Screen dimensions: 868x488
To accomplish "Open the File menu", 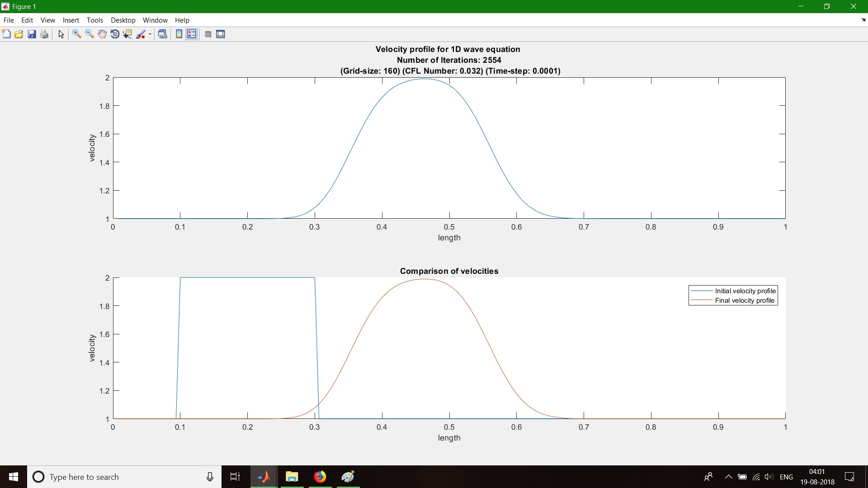I will point(9,20).
